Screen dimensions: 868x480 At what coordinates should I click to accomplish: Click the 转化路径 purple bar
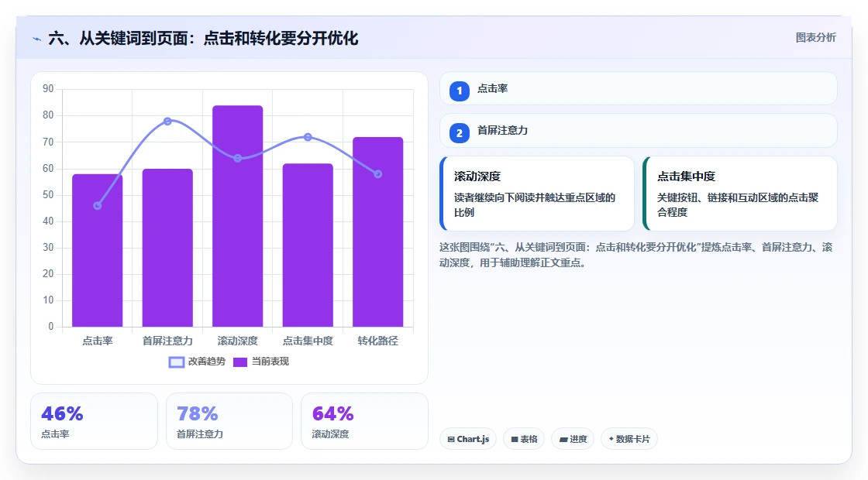(378, 231)
